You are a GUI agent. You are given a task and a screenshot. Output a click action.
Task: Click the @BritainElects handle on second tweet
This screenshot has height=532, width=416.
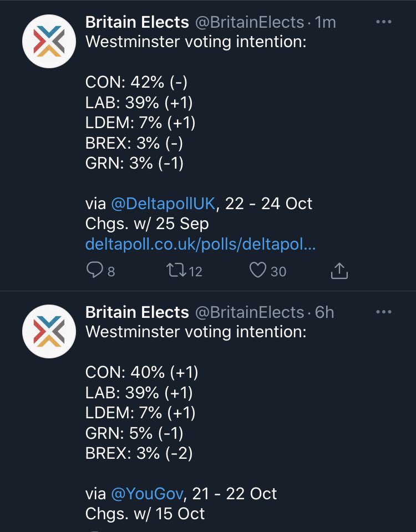click(x=249, y=312)
